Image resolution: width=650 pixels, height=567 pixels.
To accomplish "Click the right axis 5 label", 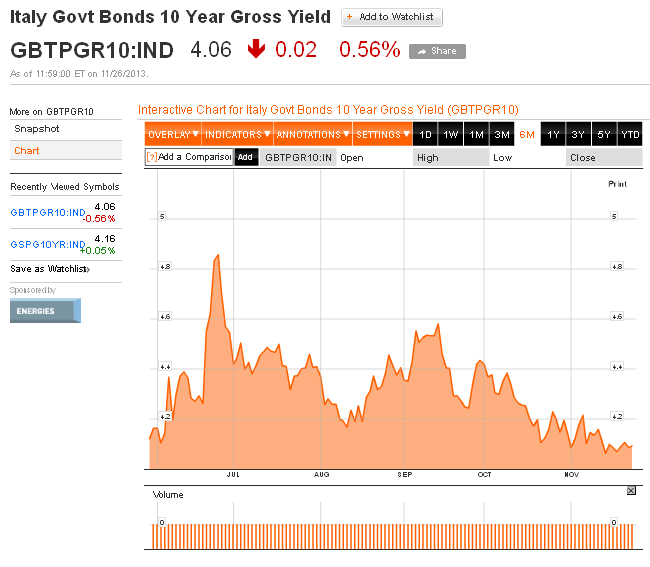I will tap(614, 216).
